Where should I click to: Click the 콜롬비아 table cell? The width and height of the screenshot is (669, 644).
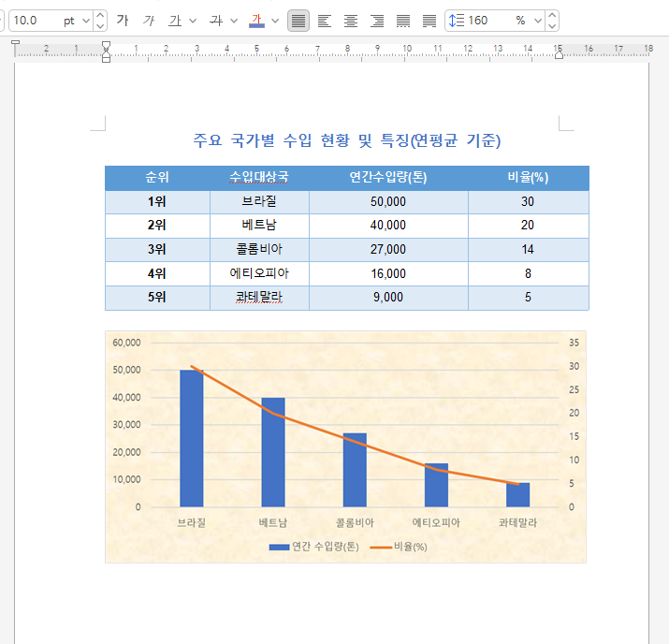click(x=259, y=250)
